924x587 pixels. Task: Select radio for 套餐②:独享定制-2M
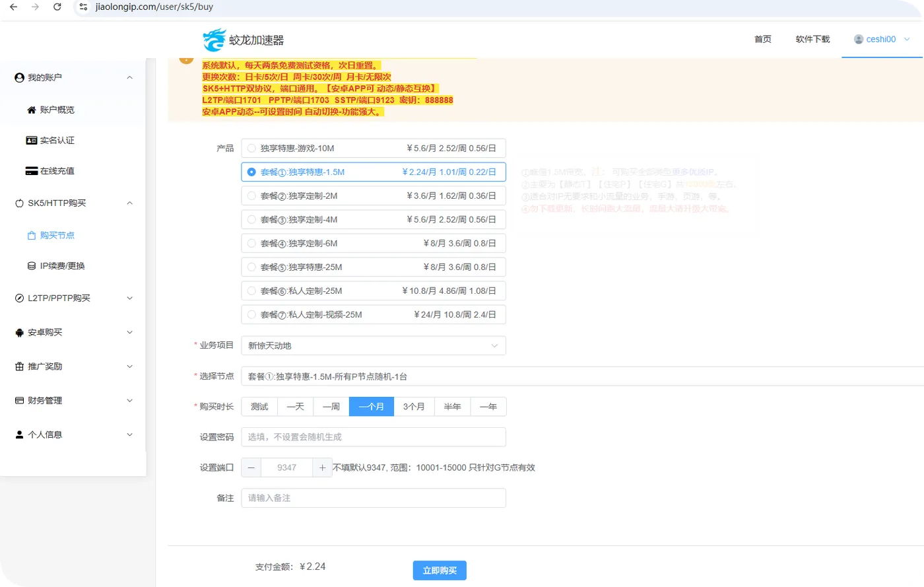tap(251, 196)
